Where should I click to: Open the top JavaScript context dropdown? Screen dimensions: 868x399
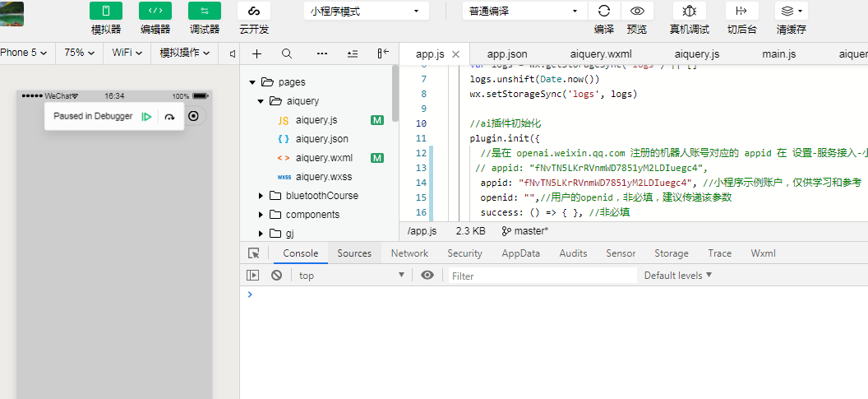[352, 276]
